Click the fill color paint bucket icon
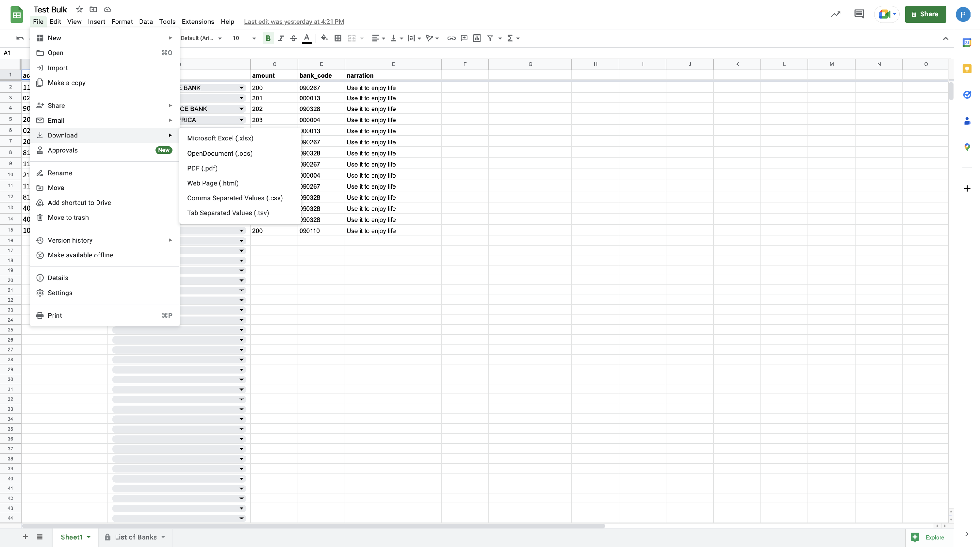Image resolution: width=980 pixels, height=547 pixels. 324,38
